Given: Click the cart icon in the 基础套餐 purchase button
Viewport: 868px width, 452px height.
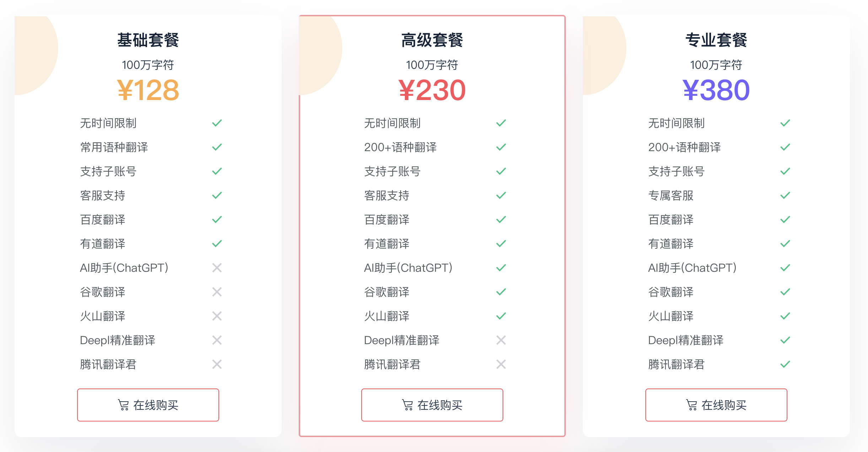Looking at the screenshot, I should pyautogui.click(x=123, y=405).
